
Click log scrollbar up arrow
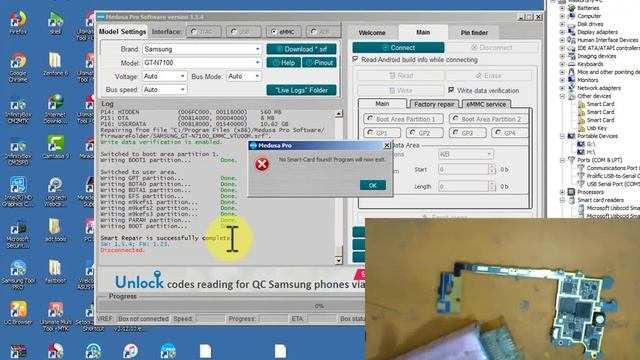pos(339,113)
